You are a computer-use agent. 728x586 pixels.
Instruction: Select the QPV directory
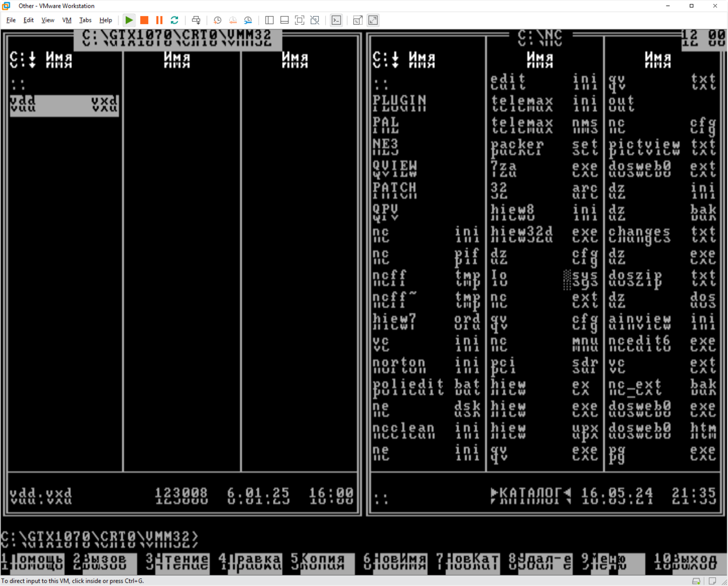point(386,213)
